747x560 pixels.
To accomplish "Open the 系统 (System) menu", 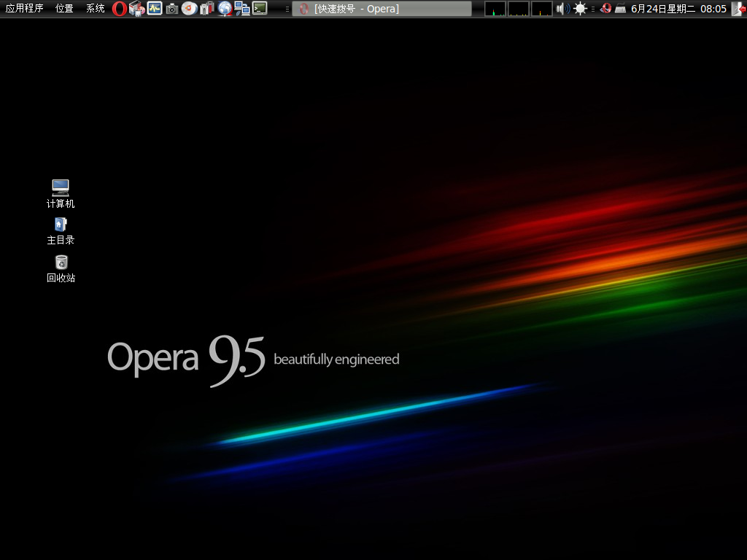I will pyautogui.click(x=96, y=9).
